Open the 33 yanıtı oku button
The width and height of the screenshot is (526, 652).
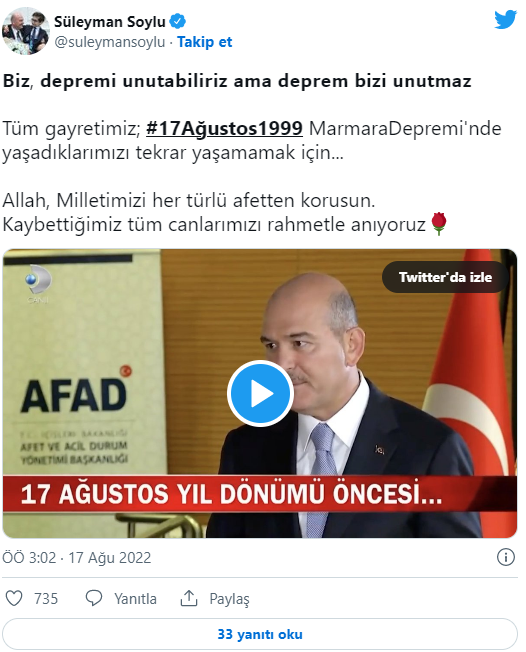260,634
